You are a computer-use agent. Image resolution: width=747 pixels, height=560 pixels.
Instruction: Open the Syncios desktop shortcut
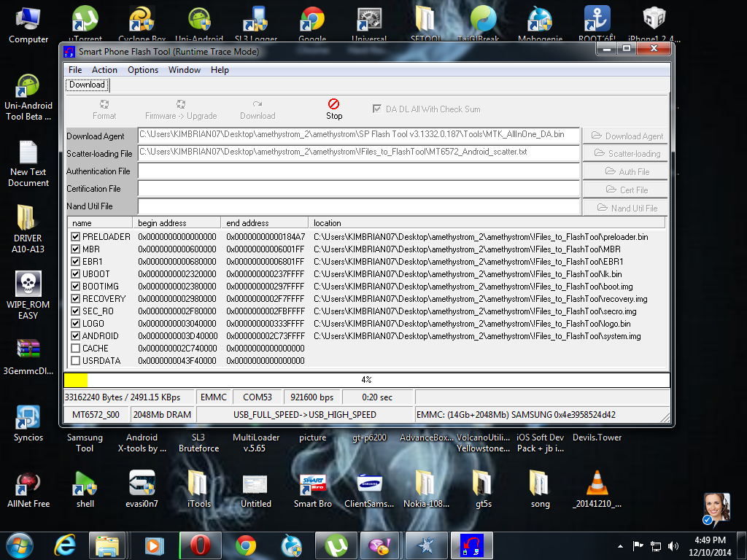click(28, 417)
